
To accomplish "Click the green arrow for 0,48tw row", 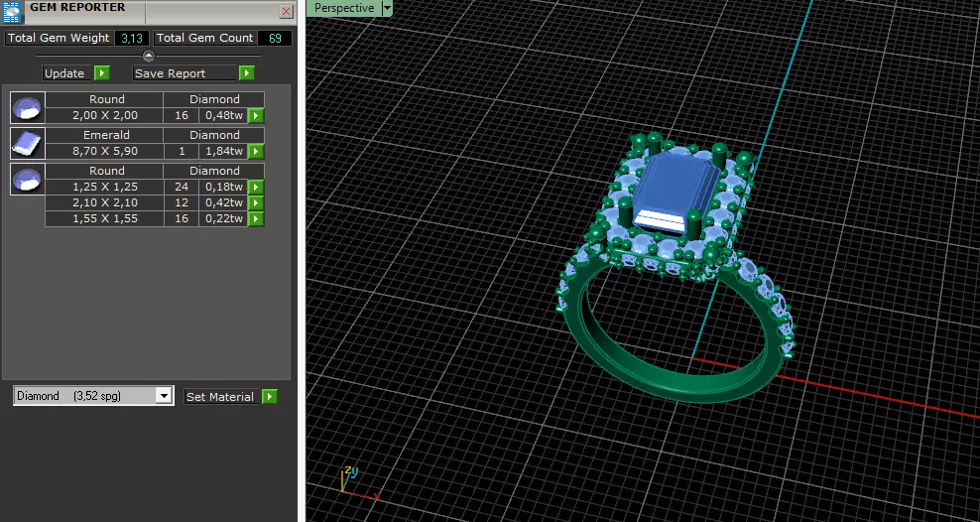I will pos(256,116).
